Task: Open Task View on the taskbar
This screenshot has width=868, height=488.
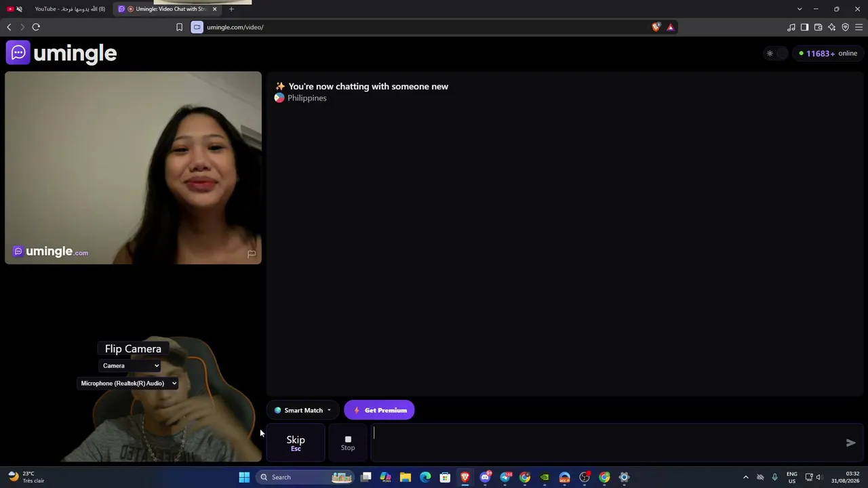Action: point(366,477)
